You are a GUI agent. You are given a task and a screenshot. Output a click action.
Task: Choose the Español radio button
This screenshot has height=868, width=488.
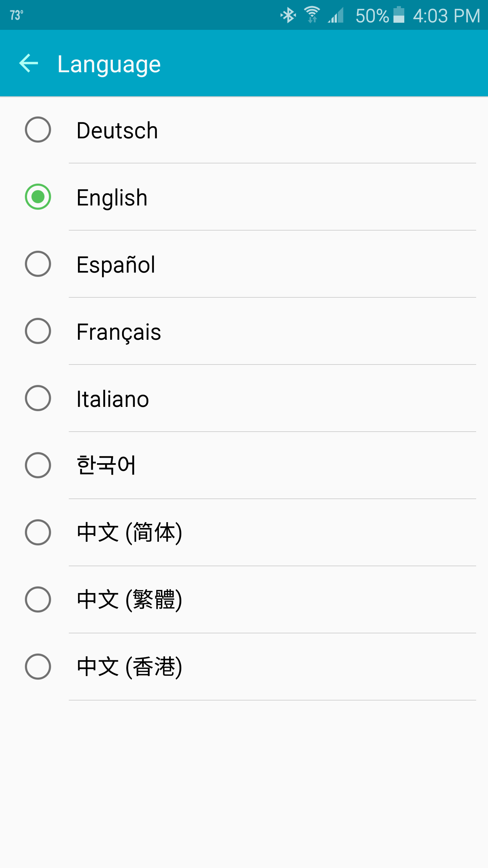[x=38, y=264]
